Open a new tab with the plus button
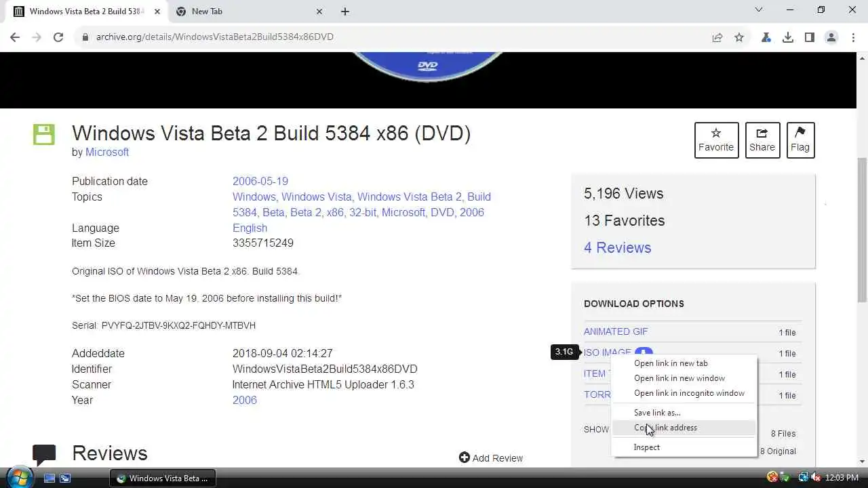 [345, 12]
